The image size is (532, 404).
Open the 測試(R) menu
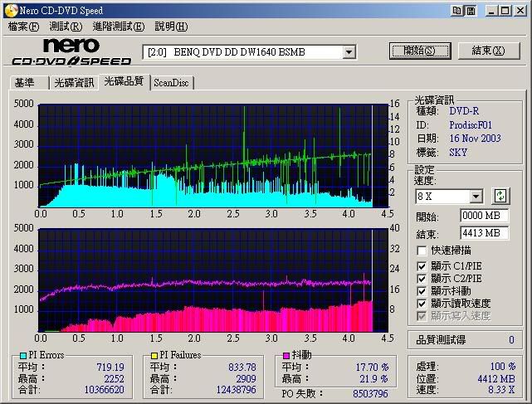click(x=66, y=27)
